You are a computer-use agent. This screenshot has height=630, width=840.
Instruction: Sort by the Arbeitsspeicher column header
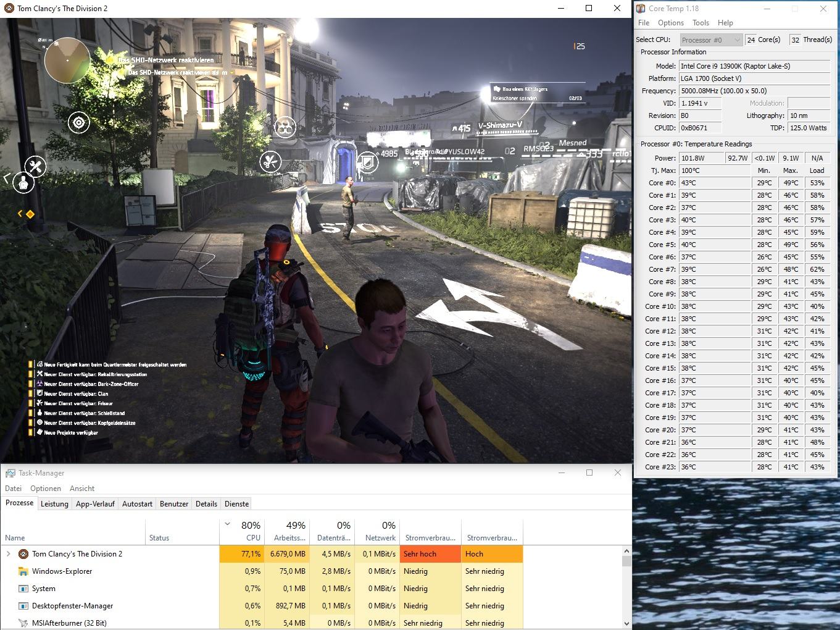[287, 532]
